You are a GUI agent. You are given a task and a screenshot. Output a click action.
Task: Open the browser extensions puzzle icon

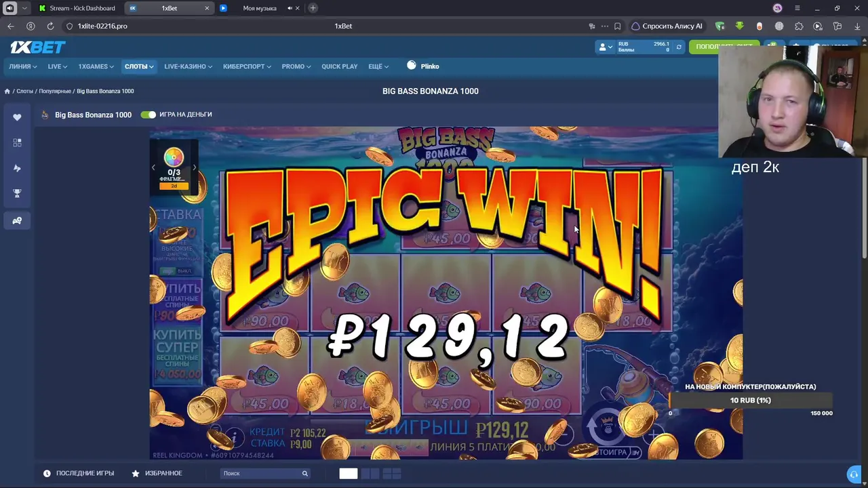pyautogui.click(x=799, y=26)
